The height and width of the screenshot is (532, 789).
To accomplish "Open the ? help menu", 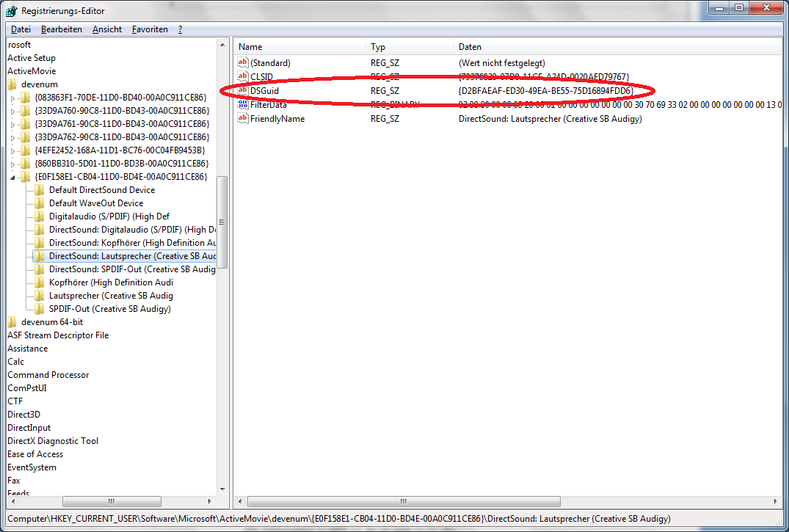I will (180, 29).
